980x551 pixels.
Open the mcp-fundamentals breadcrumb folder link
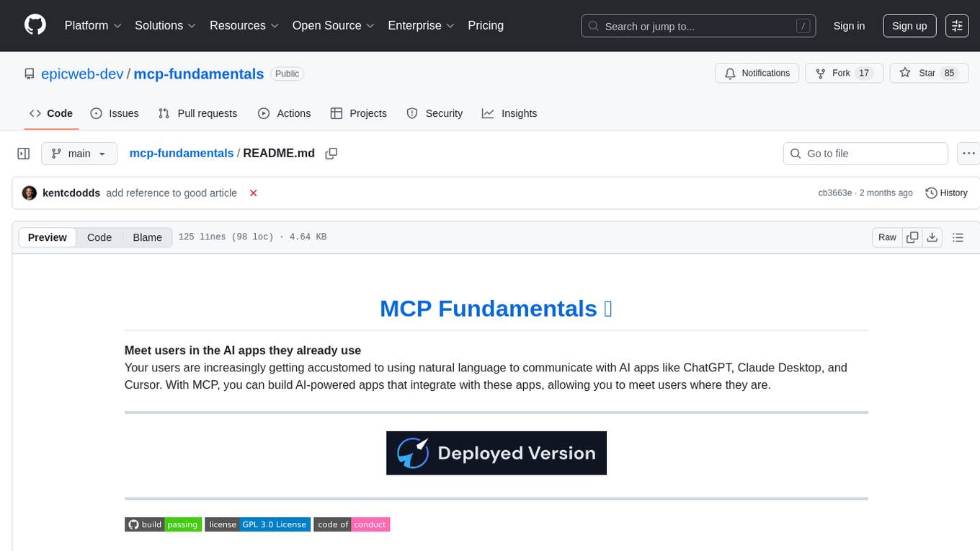coord(182,153)
